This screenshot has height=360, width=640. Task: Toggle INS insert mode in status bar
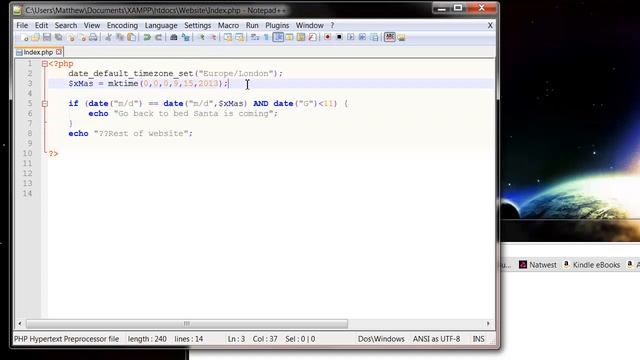point(478,339)
